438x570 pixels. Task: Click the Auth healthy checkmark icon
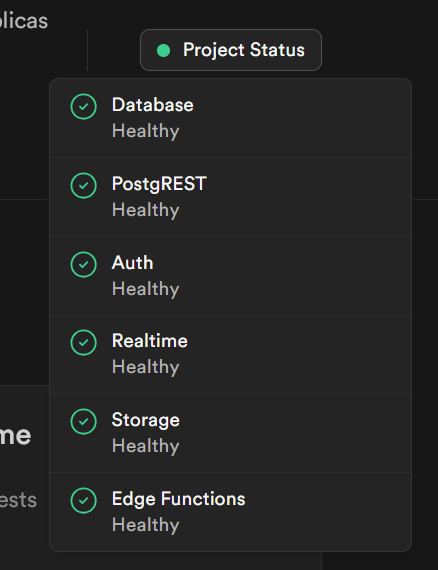pyautogui.click(x=84, y=264)
